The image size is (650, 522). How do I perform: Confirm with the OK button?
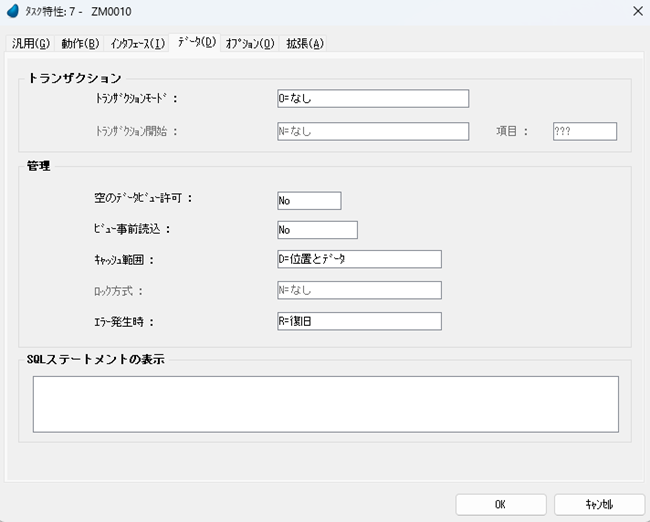500,504
